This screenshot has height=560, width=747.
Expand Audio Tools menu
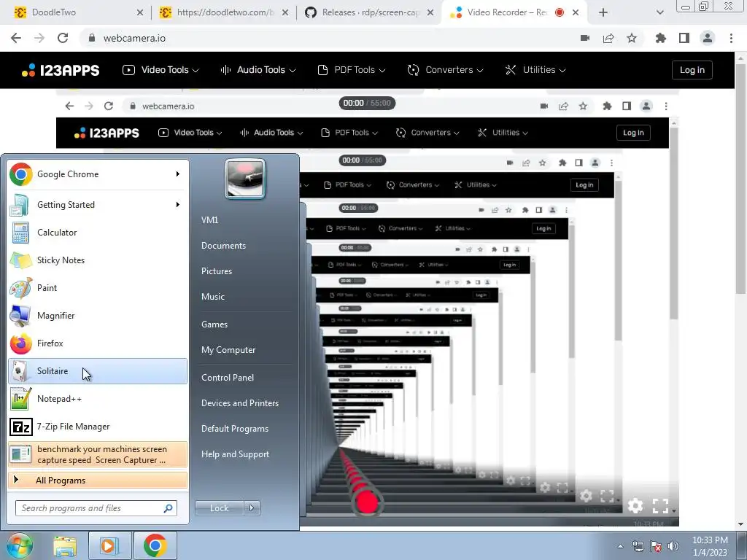point(258,70)
